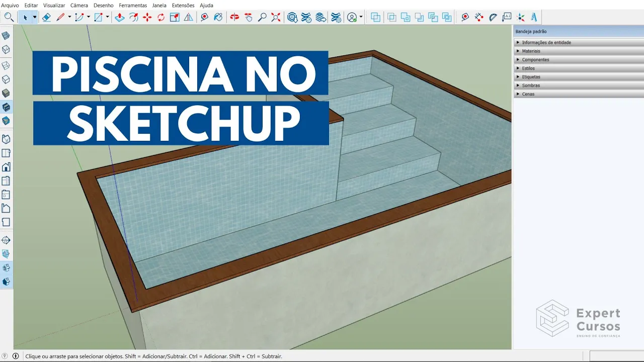The width and height of the screenshot is (644, 362).
Task: Open the Extension Warehouse icon
Action: click(x=306, y=17)
